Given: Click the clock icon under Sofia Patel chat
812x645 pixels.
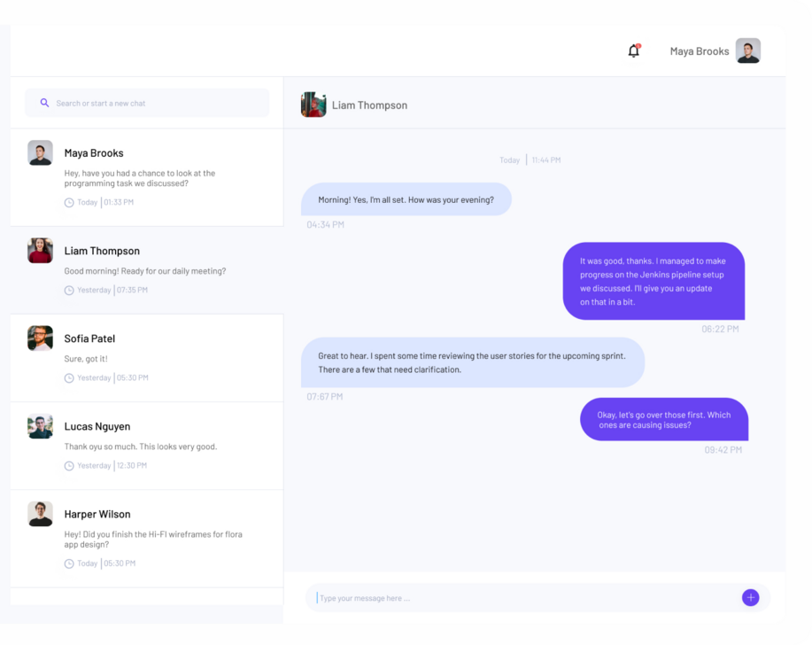Looking at the screenshot, I should coord(69,378).
